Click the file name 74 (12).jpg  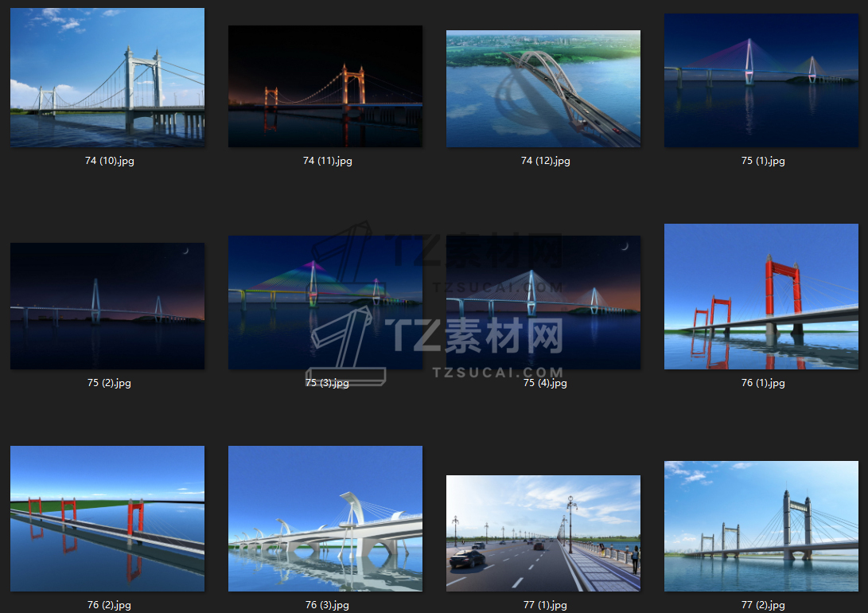click(x=545, y=161)
